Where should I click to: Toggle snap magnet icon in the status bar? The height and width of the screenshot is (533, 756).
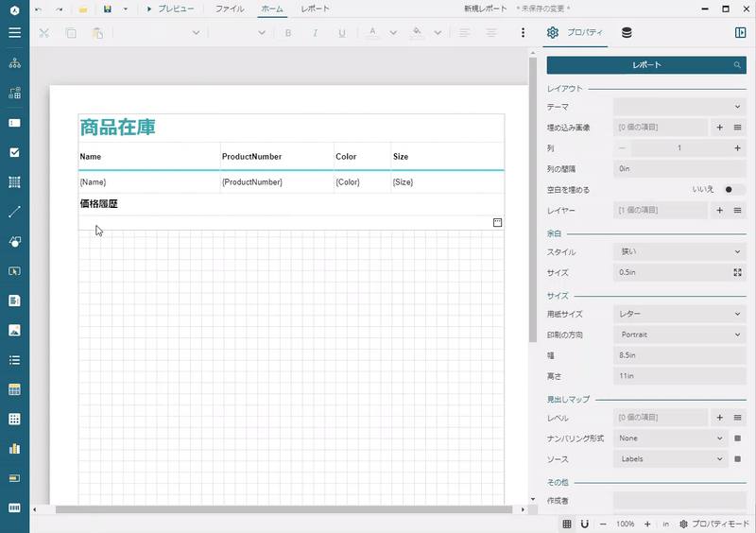point(585,524)
